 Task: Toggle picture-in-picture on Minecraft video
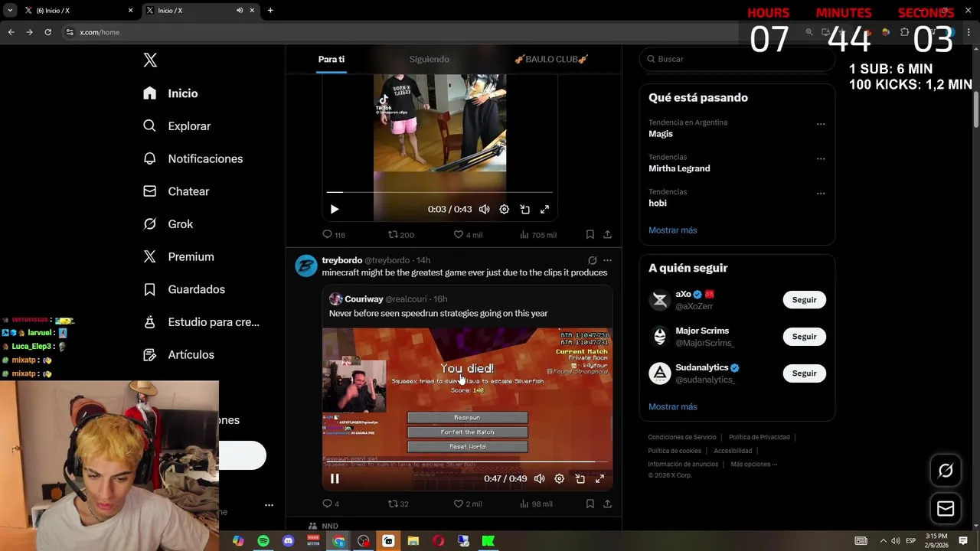580,478
